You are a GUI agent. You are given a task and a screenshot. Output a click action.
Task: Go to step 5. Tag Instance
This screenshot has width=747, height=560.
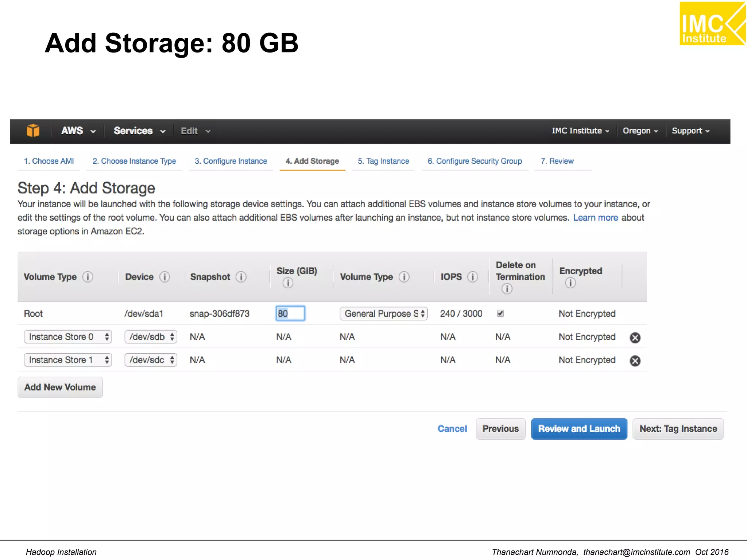click(x=383, y=161)
